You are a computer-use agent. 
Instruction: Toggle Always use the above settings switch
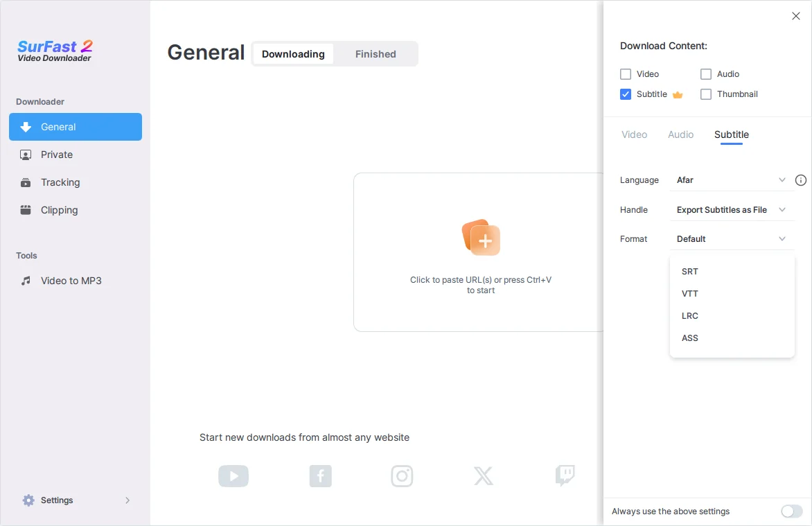[792, 511]
